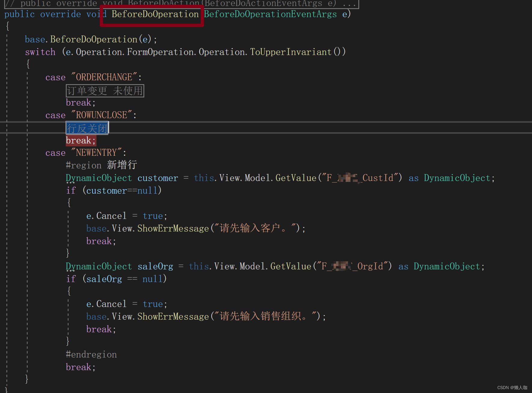The width and height of the screenshot is (532, 393).
Task: Expand collapsed commented BeforeDoAction block
Action: point(181,4)
